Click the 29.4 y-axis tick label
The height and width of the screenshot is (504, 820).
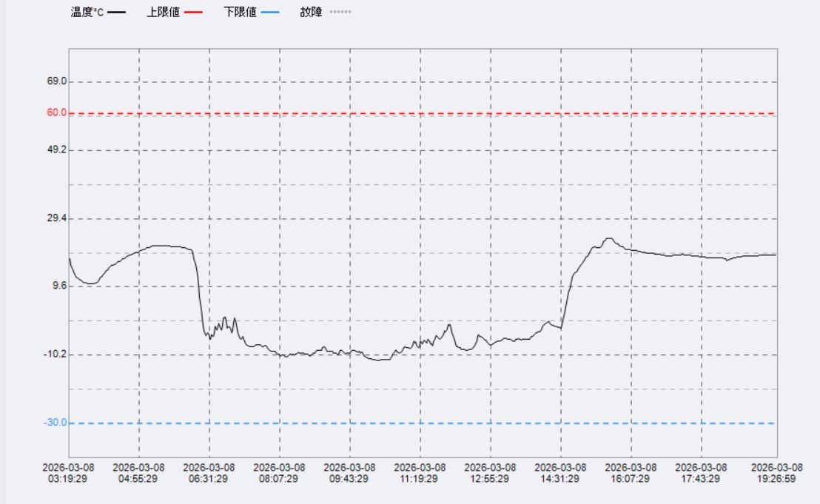[x=56, y=218]
